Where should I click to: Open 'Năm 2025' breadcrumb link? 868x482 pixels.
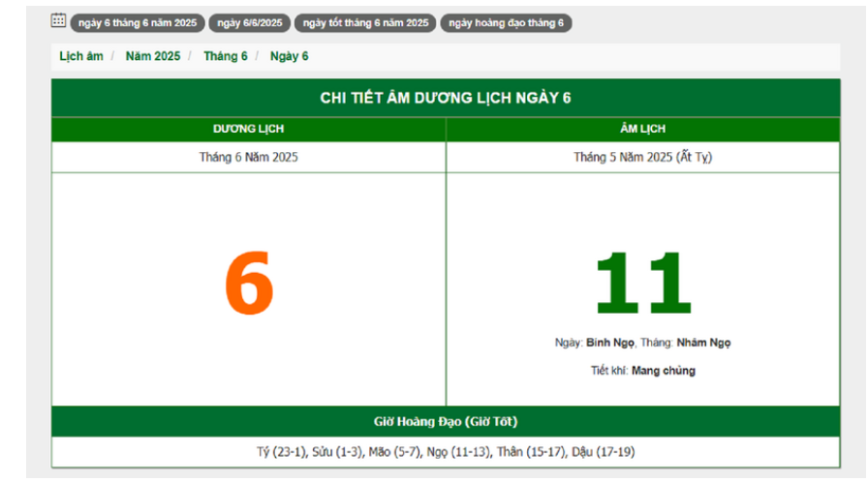pyautogui.click(x=153, y=56)
